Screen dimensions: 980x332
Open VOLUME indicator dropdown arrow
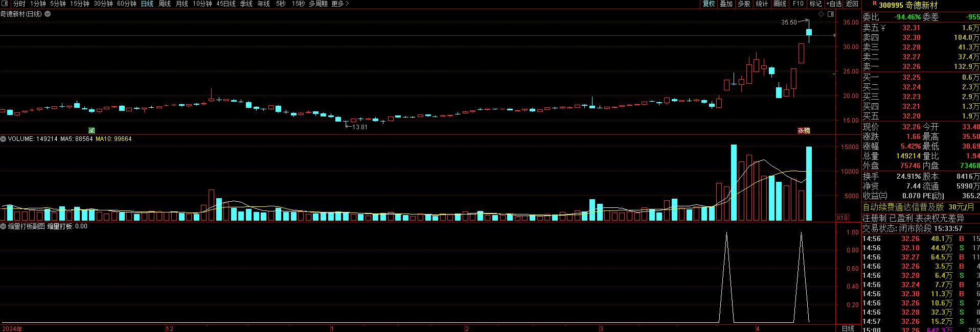3,138
